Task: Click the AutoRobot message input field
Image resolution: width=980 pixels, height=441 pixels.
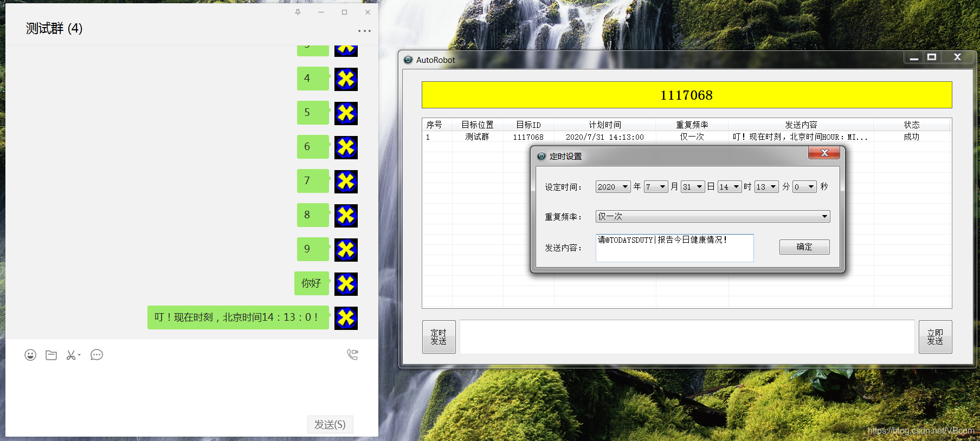Action: click(x=687, y=337)
